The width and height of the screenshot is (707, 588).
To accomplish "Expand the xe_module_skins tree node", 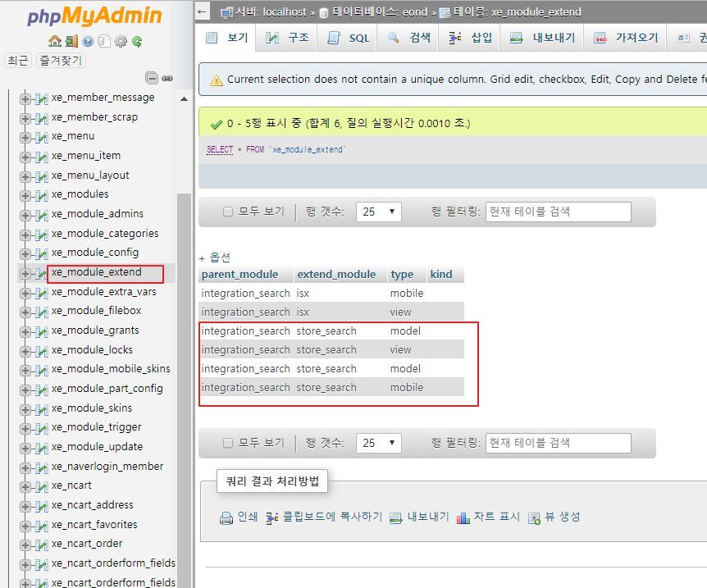I will [25, 409].
